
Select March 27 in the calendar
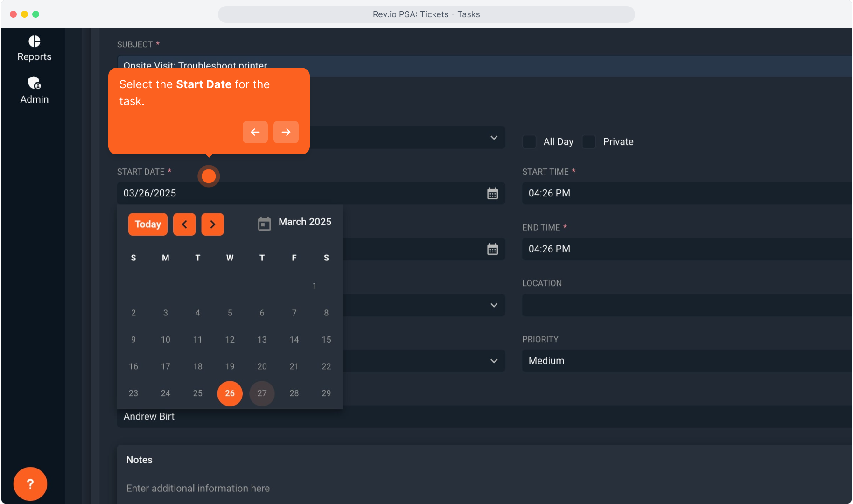click(262, 393)
